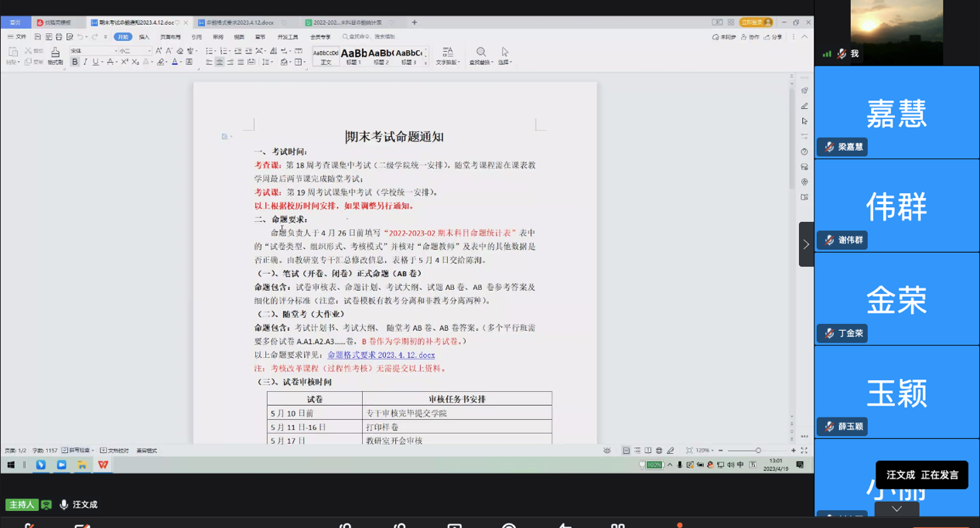Click the fullscreen icon right of zoom
This screenshot has width=980, height=528.
[x=804, y=450]
